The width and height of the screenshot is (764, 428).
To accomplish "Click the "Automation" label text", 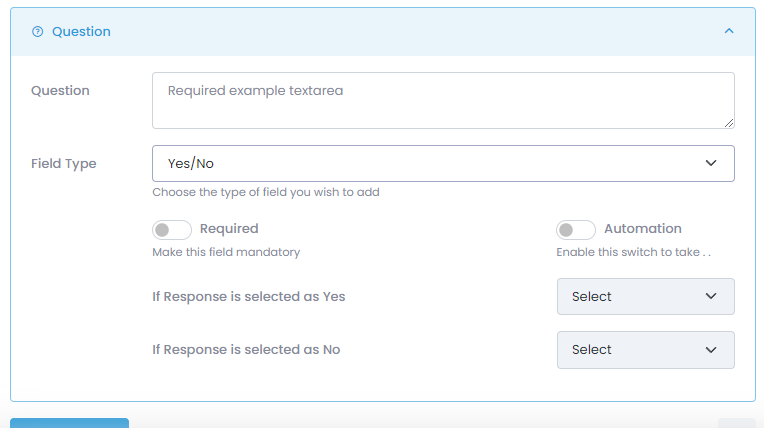I will click(642, 229).
